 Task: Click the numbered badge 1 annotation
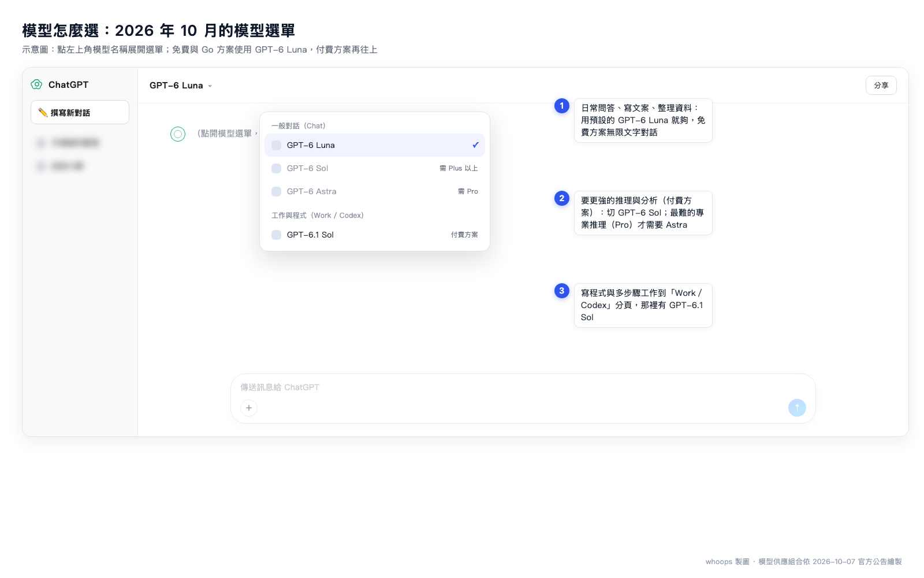coord(562,106)
